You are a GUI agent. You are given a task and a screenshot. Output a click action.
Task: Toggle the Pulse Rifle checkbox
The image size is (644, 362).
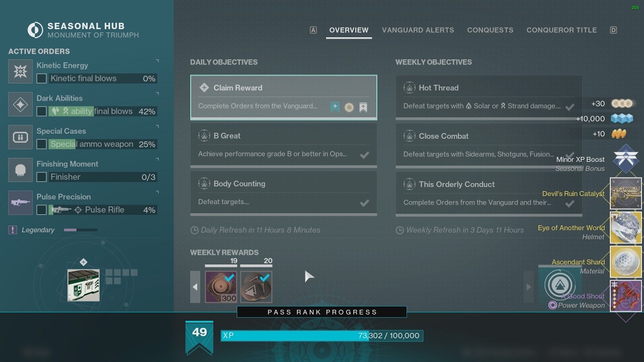42,210
